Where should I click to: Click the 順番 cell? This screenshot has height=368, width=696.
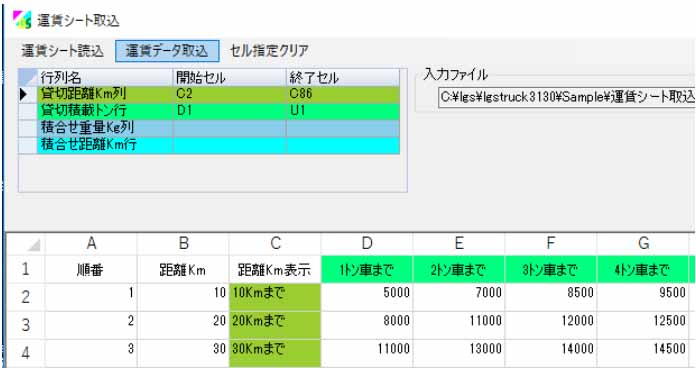pos(91,269)
